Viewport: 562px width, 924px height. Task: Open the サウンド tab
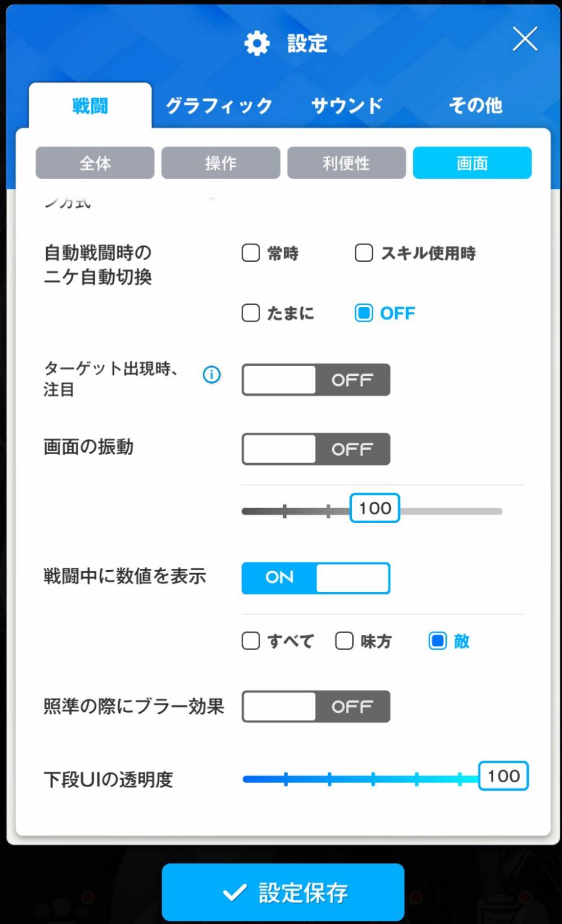pyautogui.click(x=347, y=105)
